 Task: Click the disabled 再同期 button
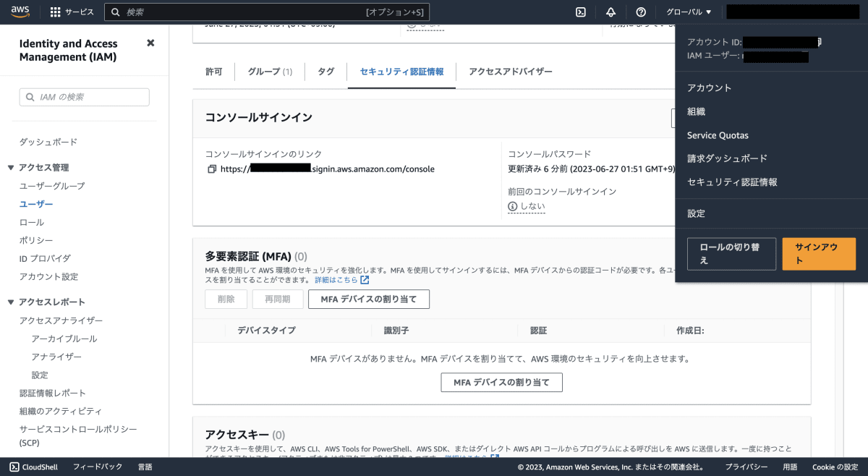click(277, 299)
